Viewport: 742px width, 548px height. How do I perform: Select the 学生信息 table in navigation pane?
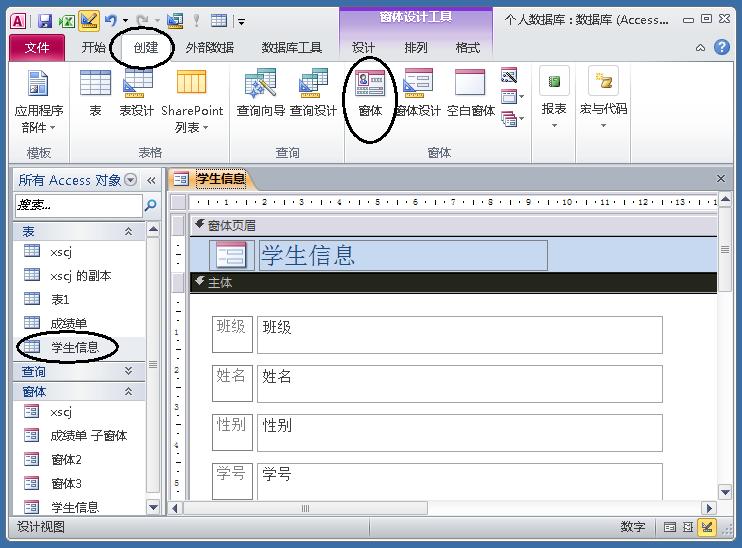coord(79,347)
